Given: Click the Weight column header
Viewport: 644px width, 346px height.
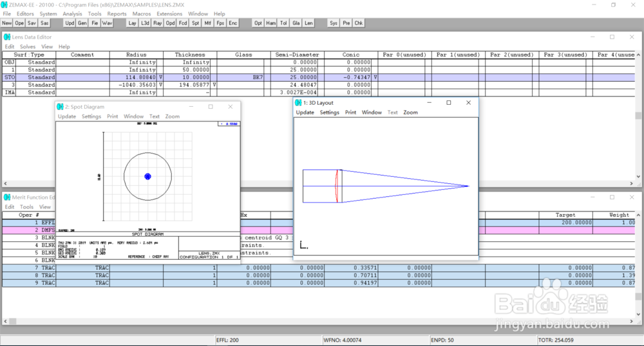Looking at the screenshot, I should coord(614,215).
